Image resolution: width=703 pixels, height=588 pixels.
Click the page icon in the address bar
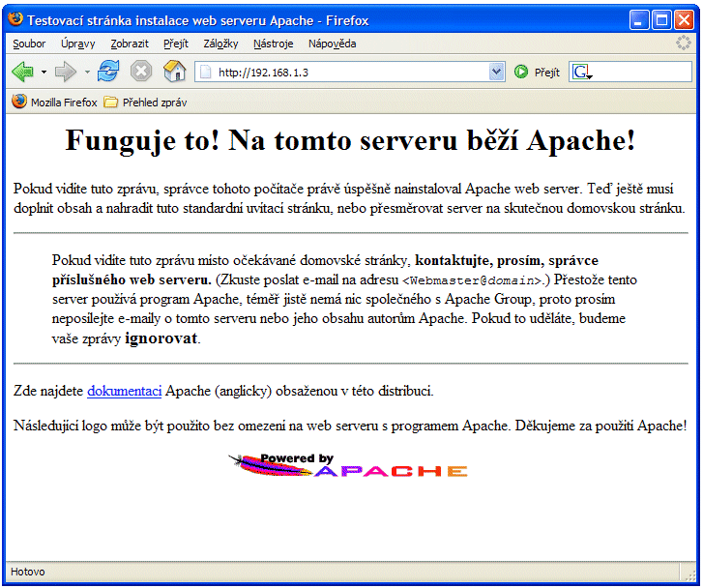[x=205, y=73]
